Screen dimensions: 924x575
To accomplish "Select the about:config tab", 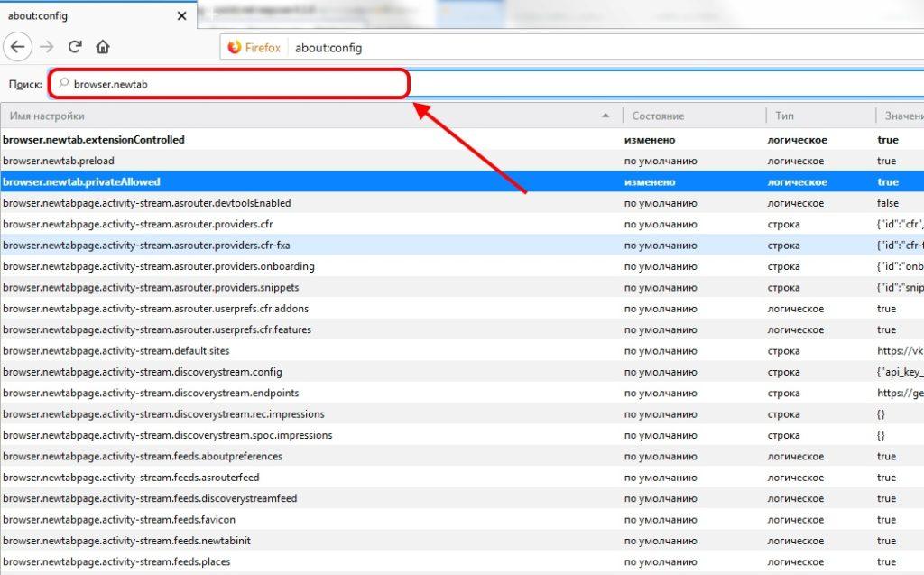I will [97, 15].
